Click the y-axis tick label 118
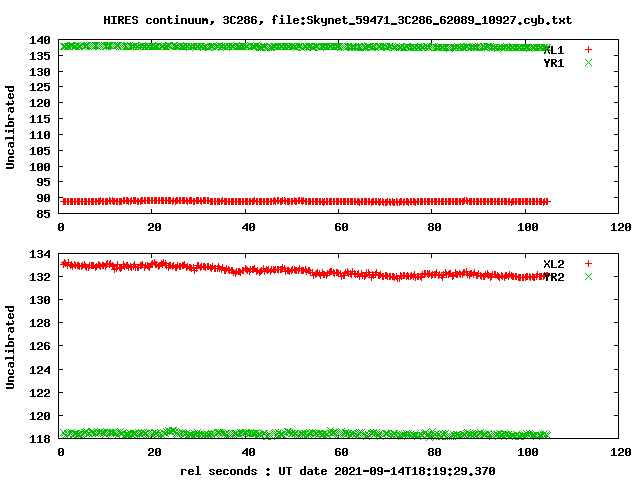 pos(40,439)
